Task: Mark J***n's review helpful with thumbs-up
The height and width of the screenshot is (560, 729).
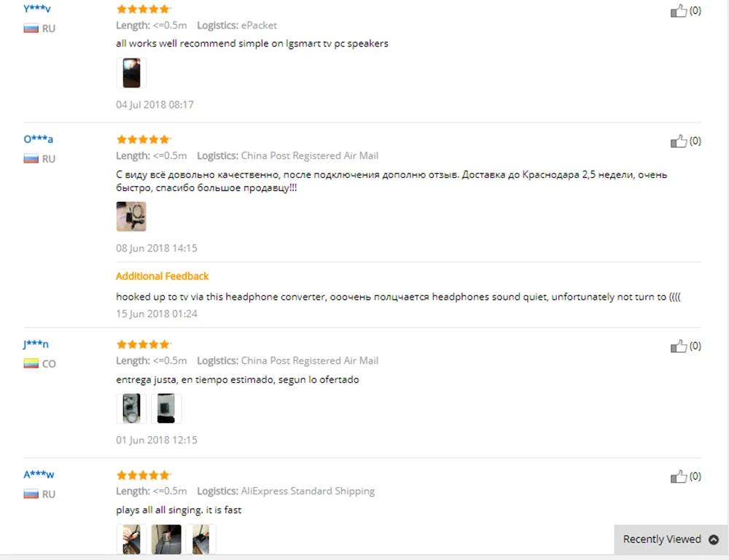Action: [678, 346]
